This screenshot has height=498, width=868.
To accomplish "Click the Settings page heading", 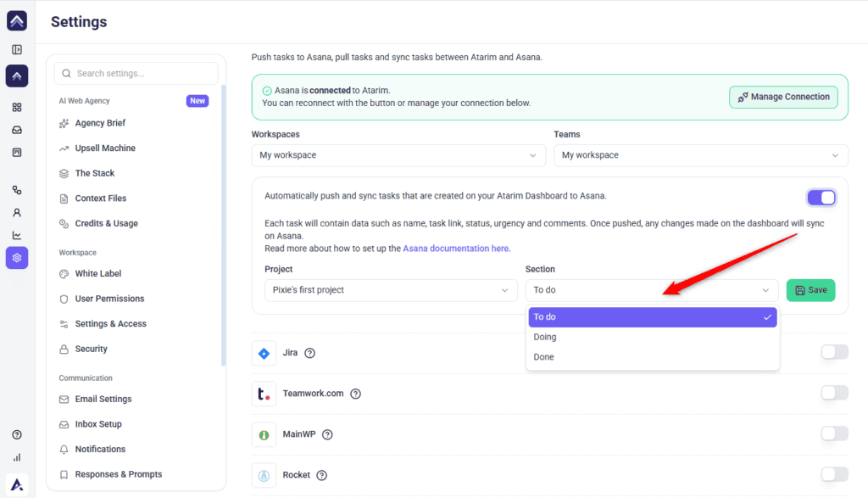I will click(x=79, y=21).
